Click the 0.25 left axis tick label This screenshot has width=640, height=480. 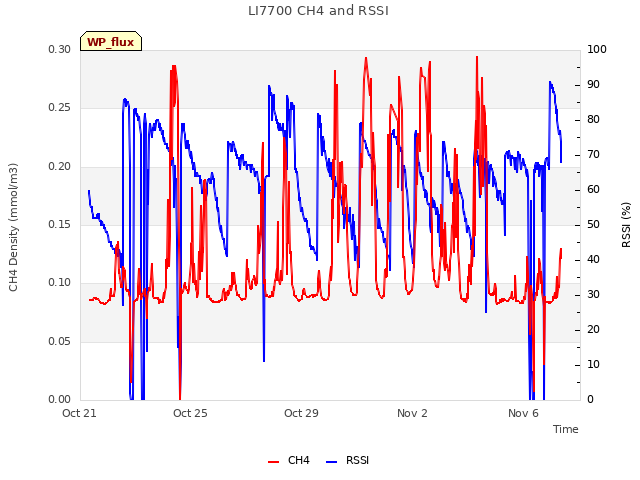[60, 108]
